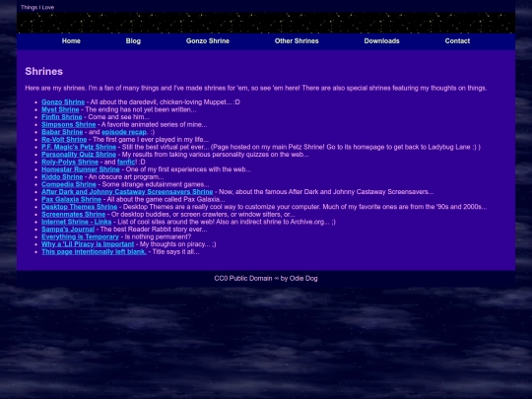Image resolution: width=532 pixels, height=399 pixels.
Task: Visit the Finfin Shrine link
Action: point(62,117)
